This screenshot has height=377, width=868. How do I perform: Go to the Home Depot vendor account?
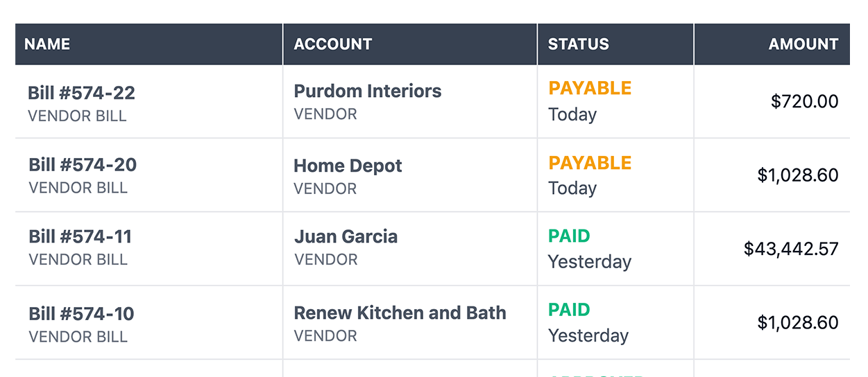pos(348,166)
